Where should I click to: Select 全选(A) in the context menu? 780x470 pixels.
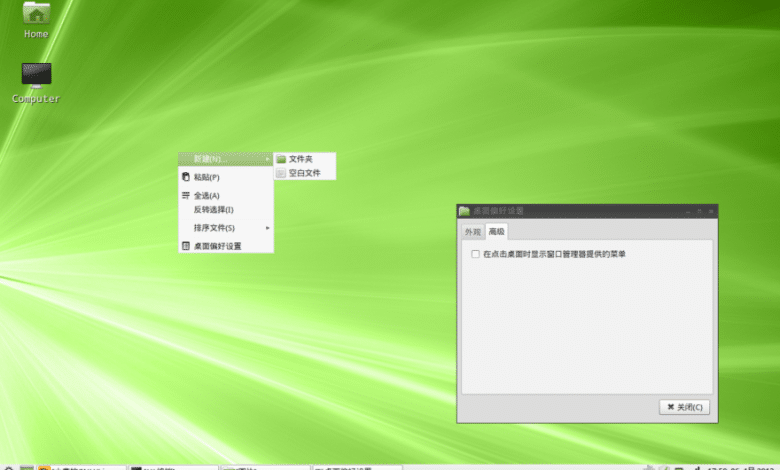(x=226, y=195)
